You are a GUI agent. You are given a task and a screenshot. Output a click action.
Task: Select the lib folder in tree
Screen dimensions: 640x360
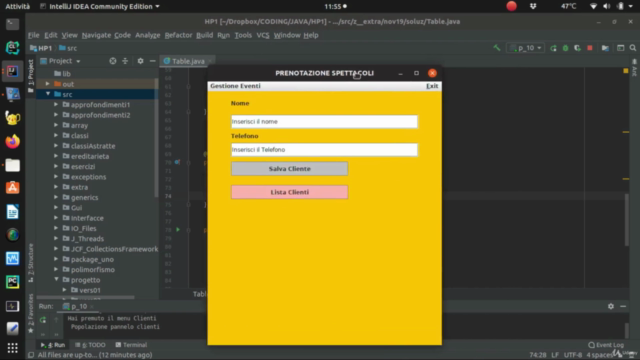pyautogui.click(x=67, y=74)
